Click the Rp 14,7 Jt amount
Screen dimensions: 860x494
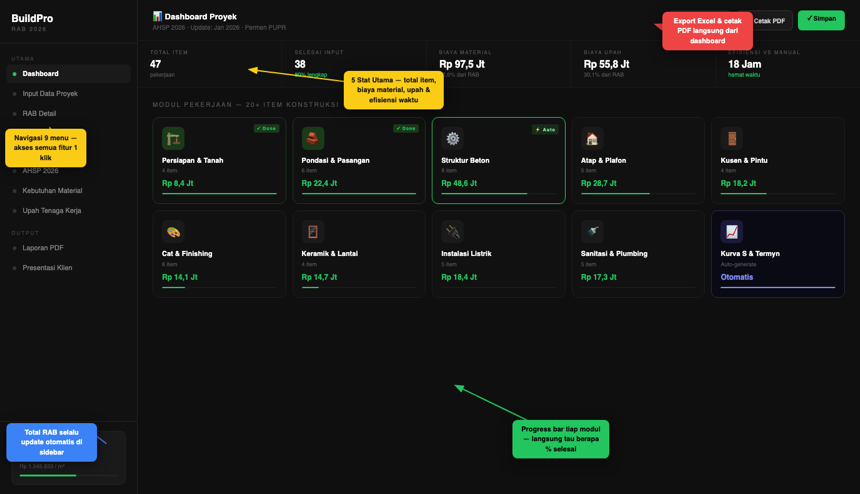pyautogui.click(x=319, y=277)
